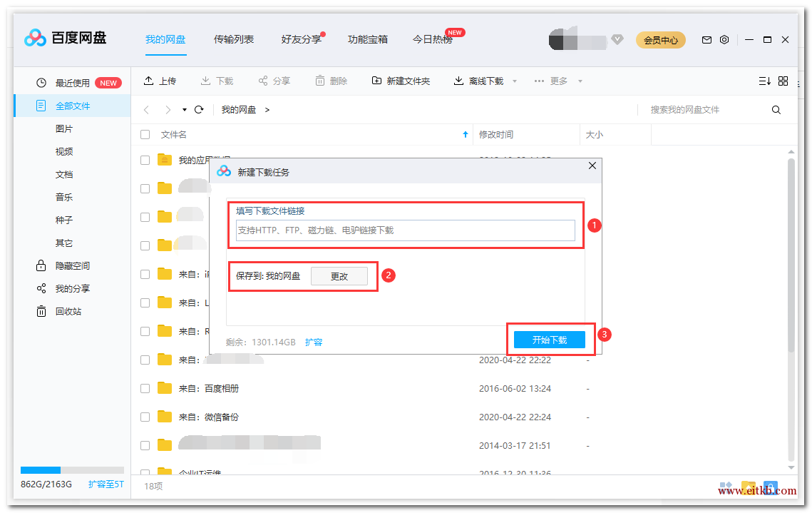Click the delete (删除) toolbar item
Screen dimensions: 812x513
point(332,81)
